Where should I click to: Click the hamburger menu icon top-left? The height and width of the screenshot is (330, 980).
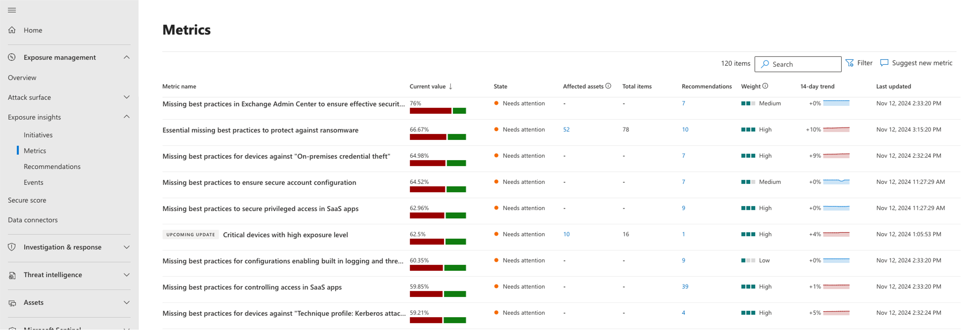pyautogui.click(x=12, y=10)
